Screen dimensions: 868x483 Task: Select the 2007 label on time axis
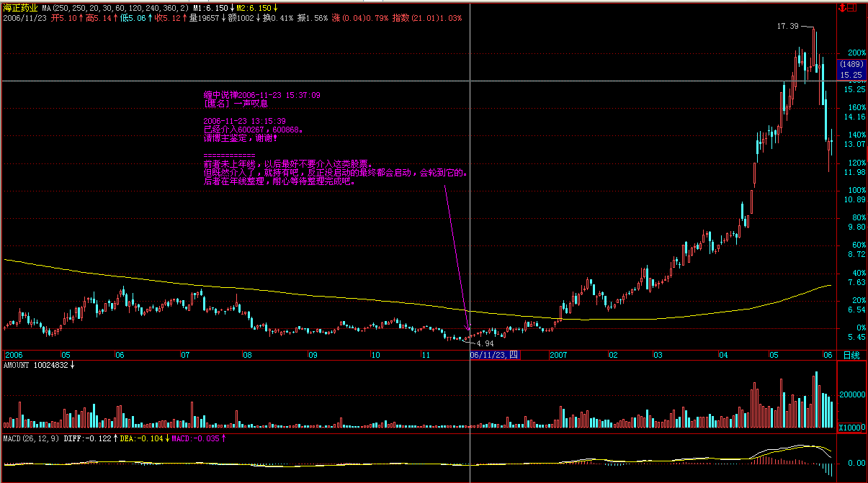point(559,355)
